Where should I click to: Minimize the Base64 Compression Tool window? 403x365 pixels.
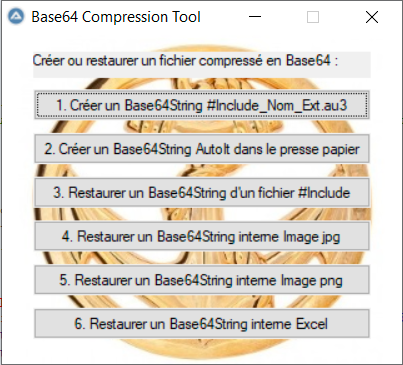255,17
